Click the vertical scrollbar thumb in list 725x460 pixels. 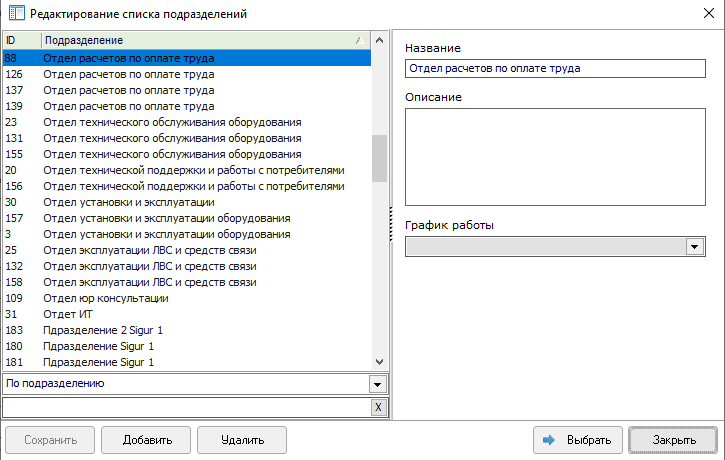point(379,158)
